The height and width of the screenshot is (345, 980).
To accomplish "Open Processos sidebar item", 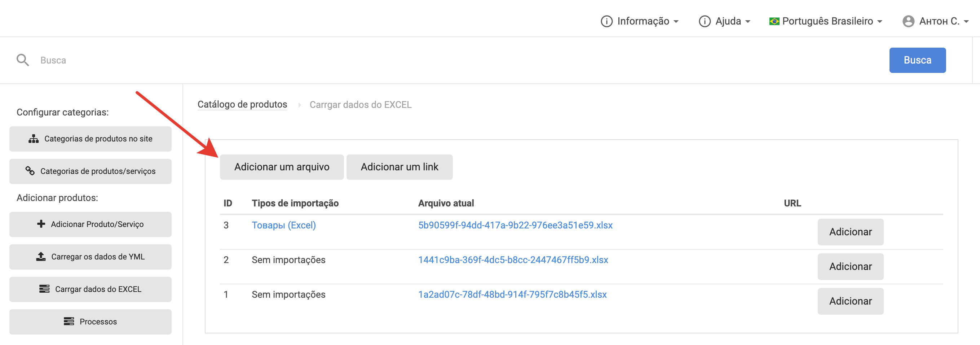I will [x=91, y=322].
